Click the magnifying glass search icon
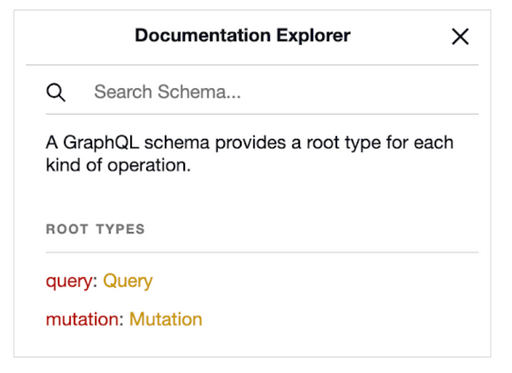The height and width of the screenshot is (373, 512). [x=56, y=92]
